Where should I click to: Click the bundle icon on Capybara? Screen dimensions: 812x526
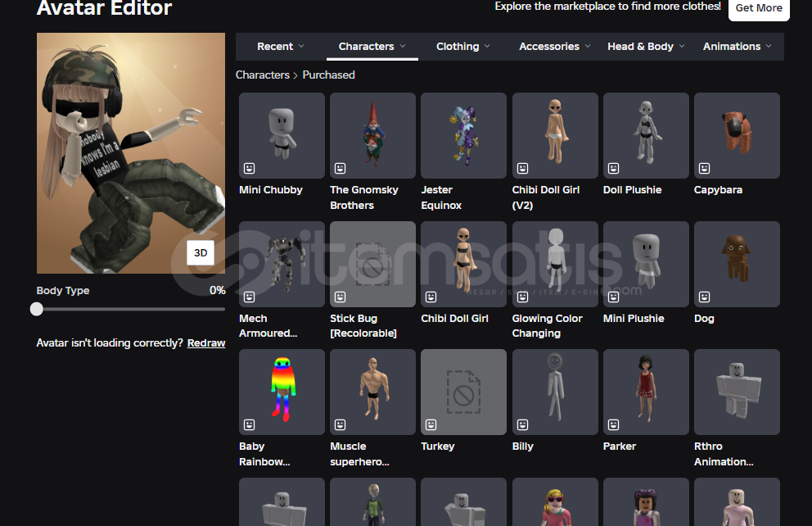[704, 168]
